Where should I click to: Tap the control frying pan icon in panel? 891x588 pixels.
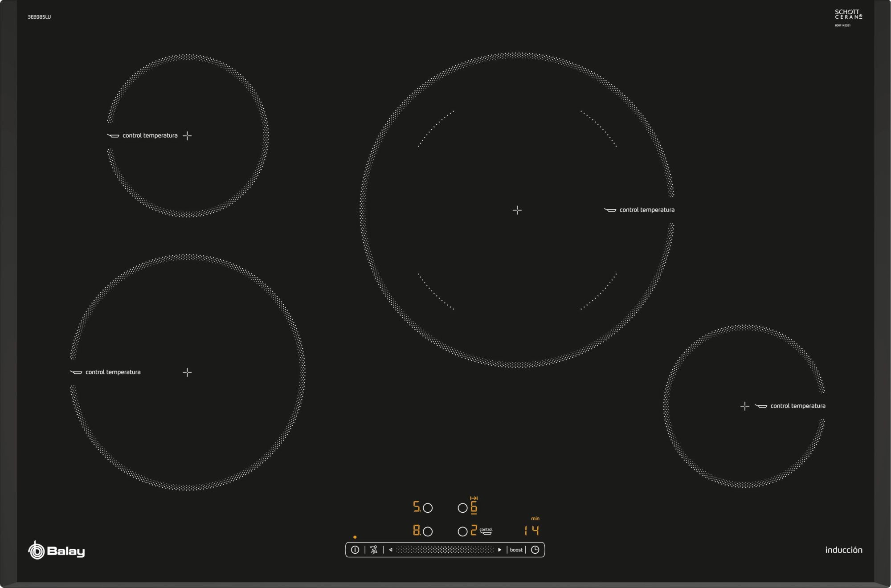coord(486,531)
